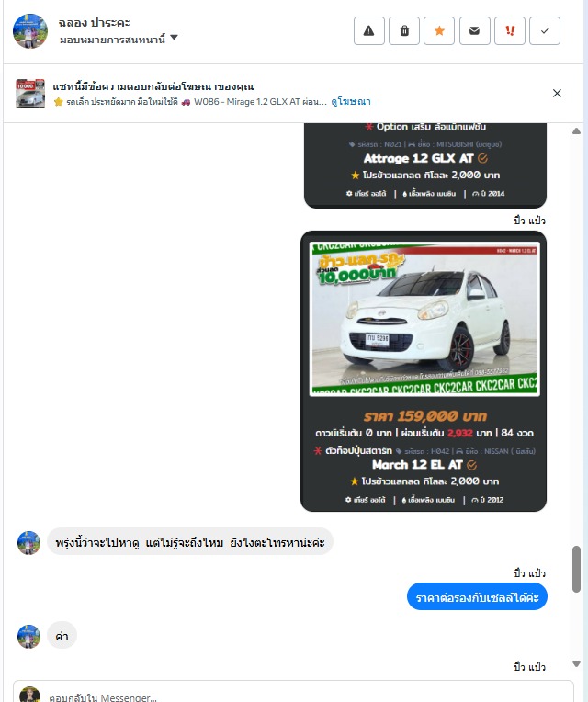Click avatar beside the พรุ่งนี้ message

[x=28, y=543]
